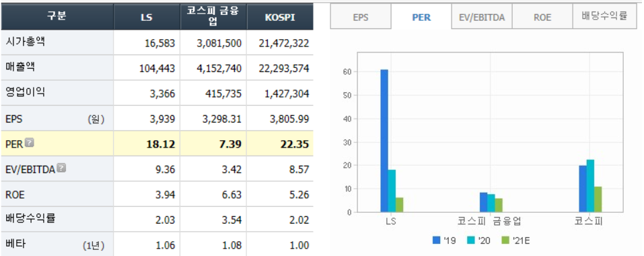Click the tall blue LS '19 bar
This screenshot has height=256, width=644.
pos(384,141)
